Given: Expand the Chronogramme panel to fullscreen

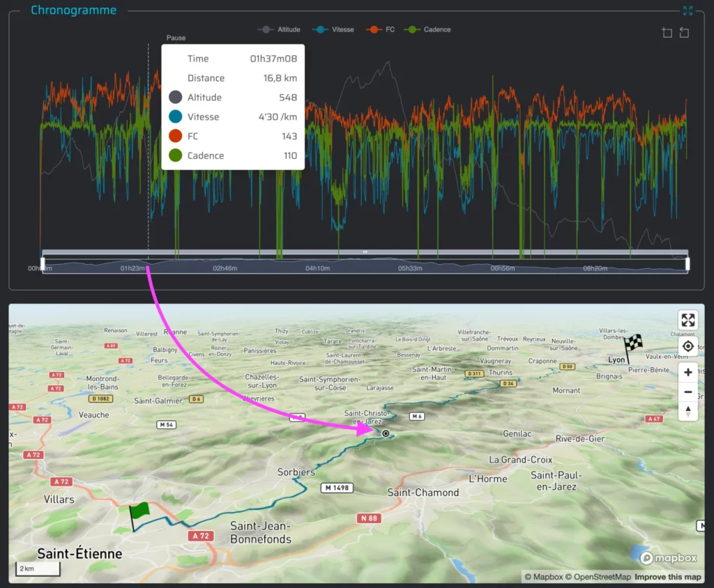Looking at the screenshot, I should 688,10.
